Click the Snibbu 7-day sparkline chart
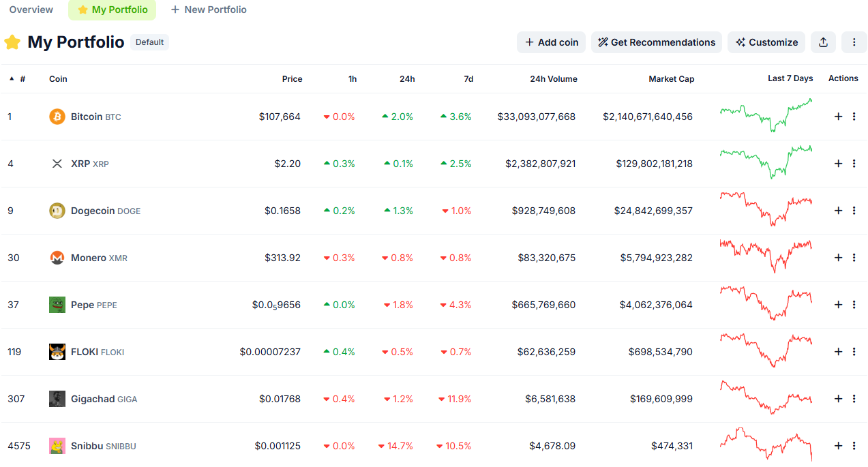 (766, 445)
